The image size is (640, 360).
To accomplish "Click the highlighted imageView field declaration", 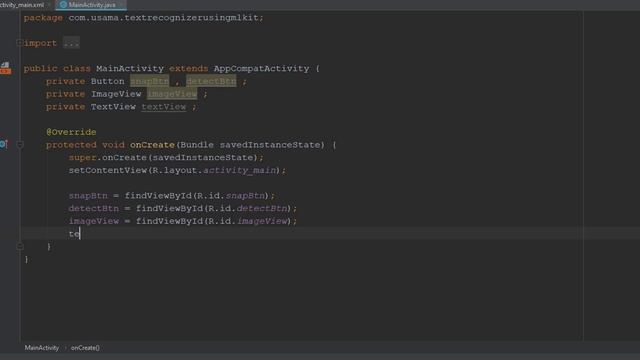I will click(172, 94).
